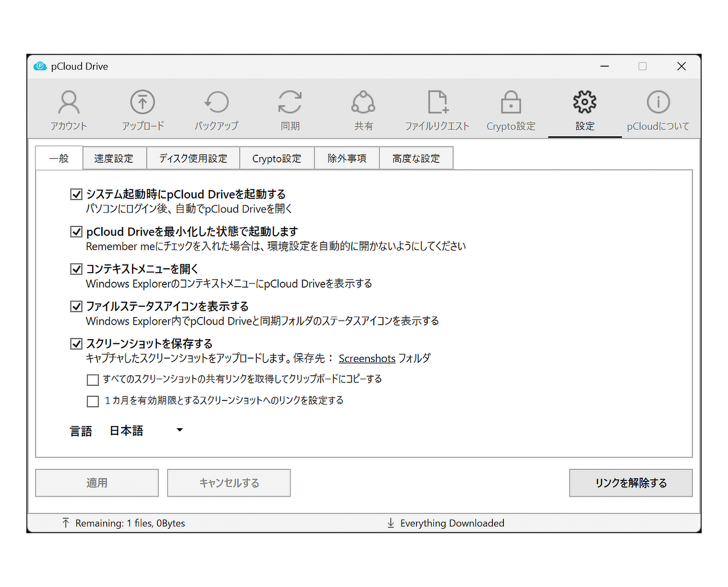Click the 言語 label
The image size is (728, 587).
[81, 431]
